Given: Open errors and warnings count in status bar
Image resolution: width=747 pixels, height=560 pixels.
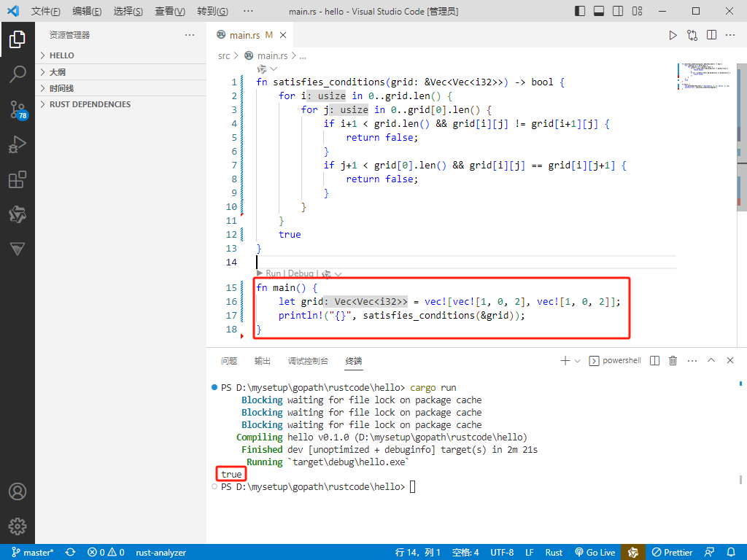Looking at the screenshot, I should point(106,553).
